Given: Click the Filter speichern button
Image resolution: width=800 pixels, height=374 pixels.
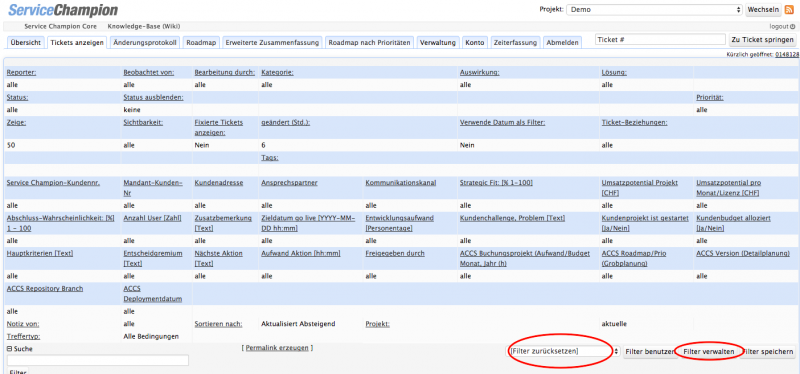Looking at the screenshot, I should (768, 352).
